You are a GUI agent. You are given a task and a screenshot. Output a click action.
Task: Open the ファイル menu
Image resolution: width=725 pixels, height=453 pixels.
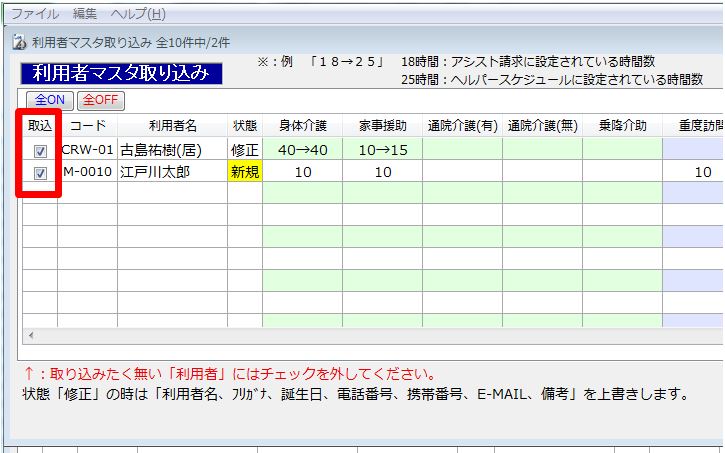(35, 14)
